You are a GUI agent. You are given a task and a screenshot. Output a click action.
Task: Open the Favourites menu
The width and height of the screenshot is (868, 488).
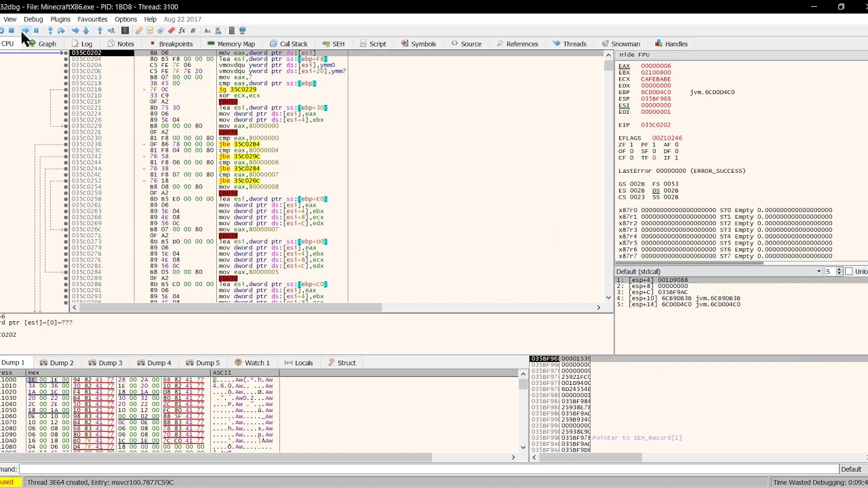click(92, 19)
